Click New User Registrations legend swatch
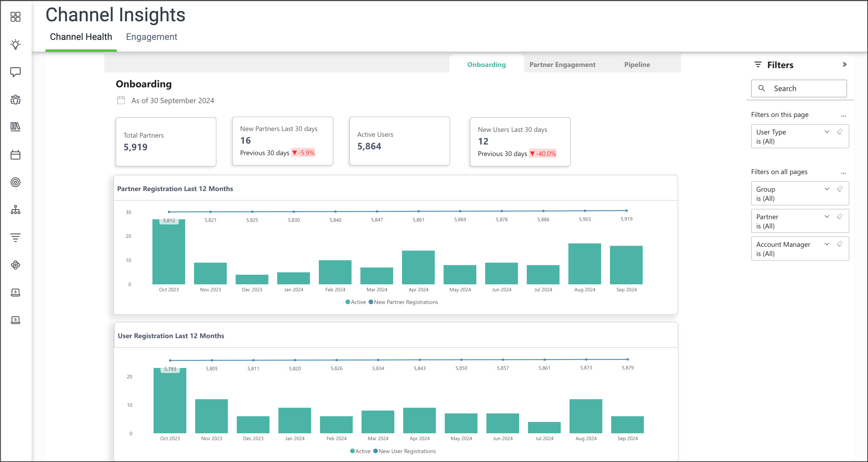Screen dimensions: 868x462 coord(375,451)
